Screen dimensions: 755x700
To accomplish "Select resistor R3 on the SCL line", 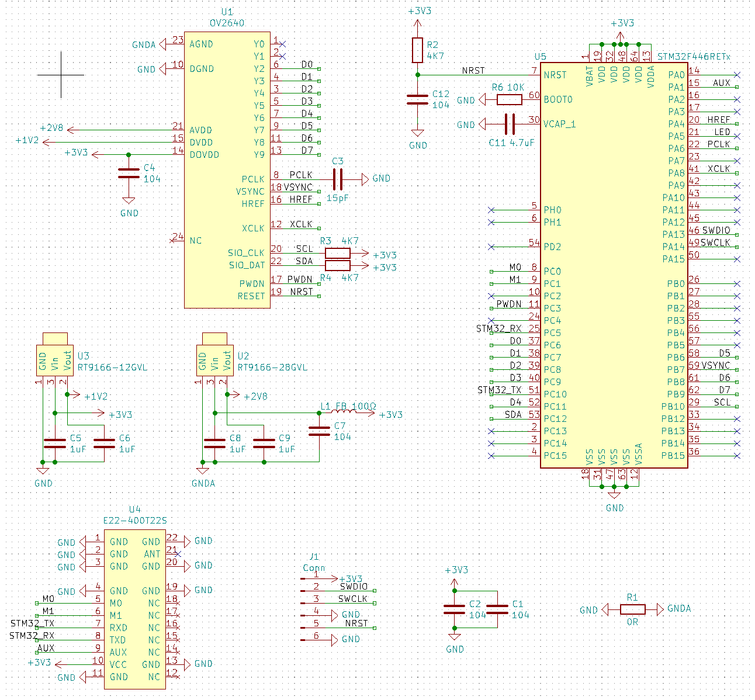I will pos(338,253).
